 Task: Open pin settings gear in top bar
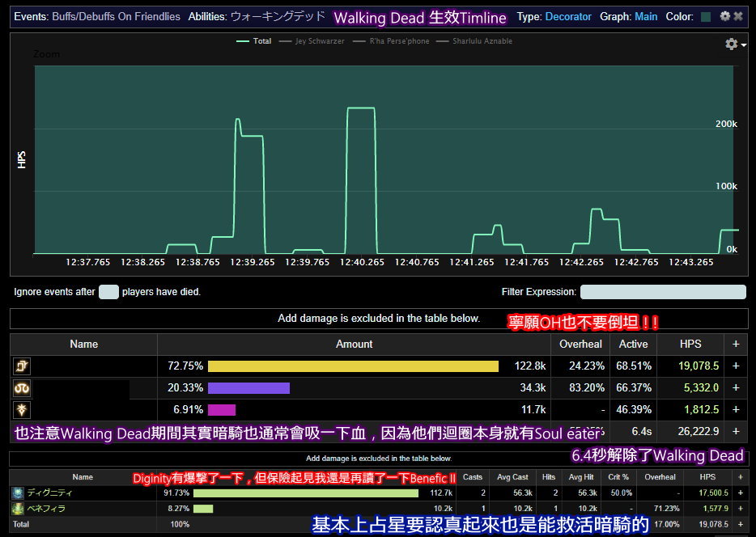pyautogui.click(x=724, y=16)
